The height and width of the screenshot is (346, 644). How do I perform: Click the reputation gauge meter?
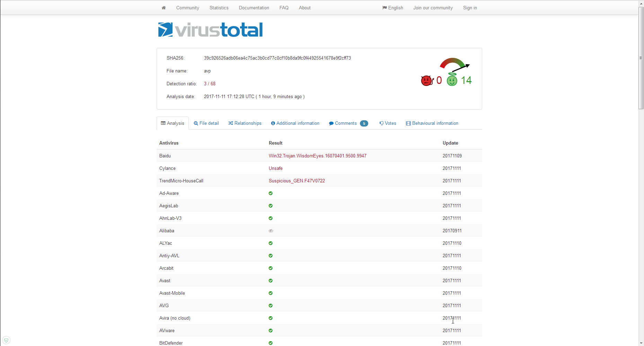point(454,65)
